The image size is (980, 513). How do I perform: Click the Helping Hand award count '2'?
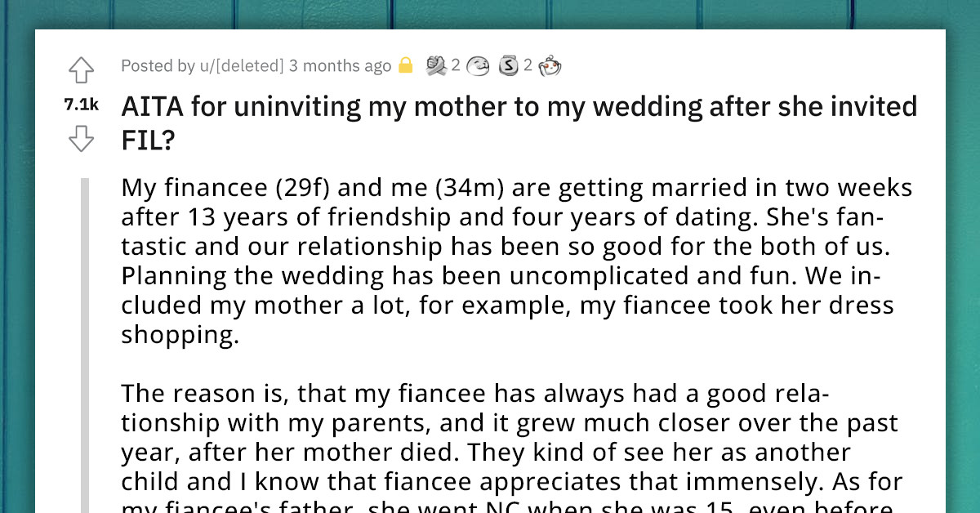point(455,65)
